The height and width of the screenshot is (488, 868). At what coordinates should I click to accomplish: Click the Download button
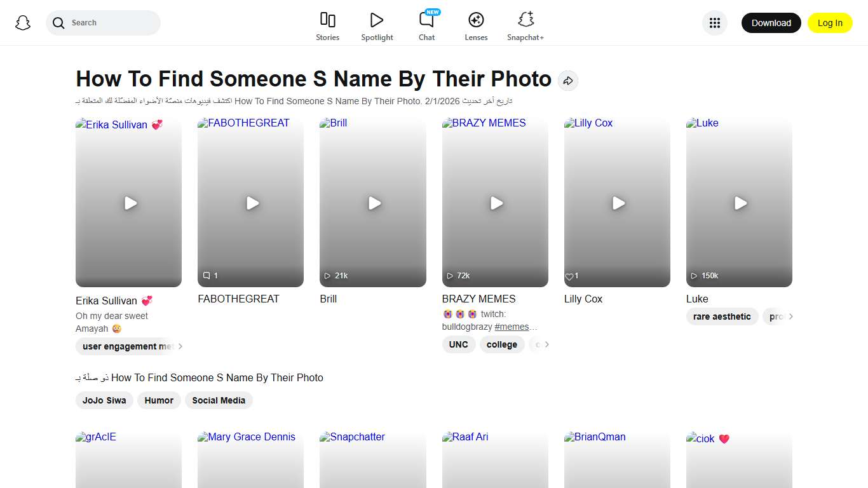(771, 22)
